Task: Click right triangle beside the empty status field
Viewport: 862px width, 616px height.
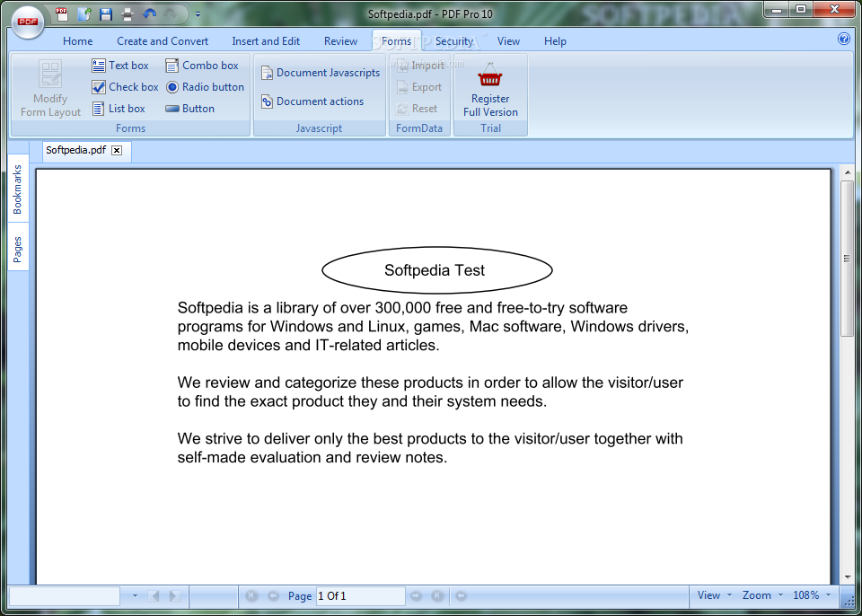Action: [174, 595]
